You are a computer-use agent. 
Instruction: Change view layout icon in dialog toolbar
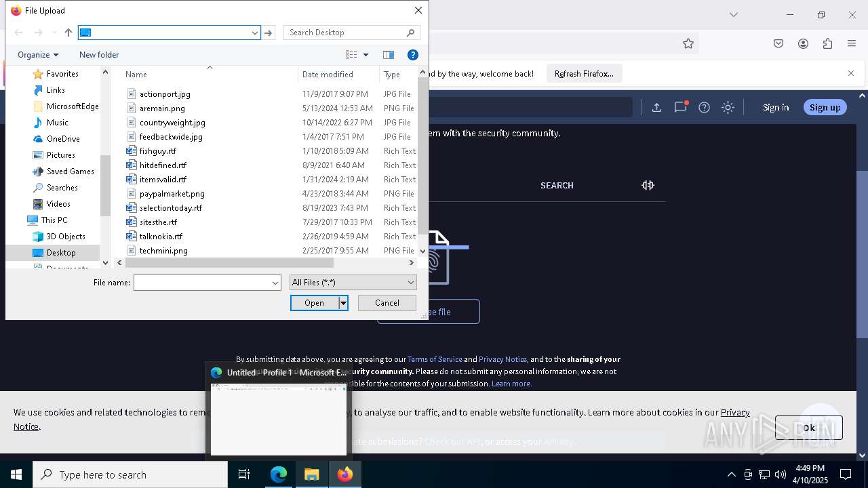[x=351, y=55]
